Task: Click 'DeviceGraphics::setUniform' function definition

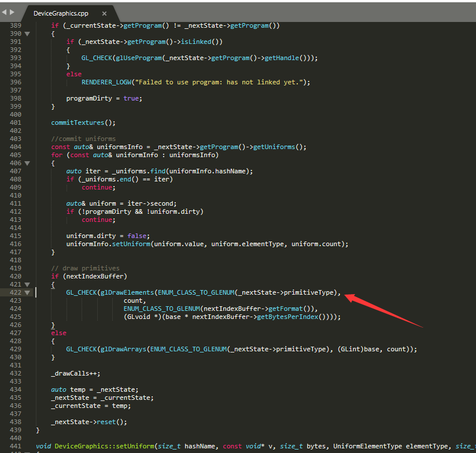Action: tap(104, 446)
